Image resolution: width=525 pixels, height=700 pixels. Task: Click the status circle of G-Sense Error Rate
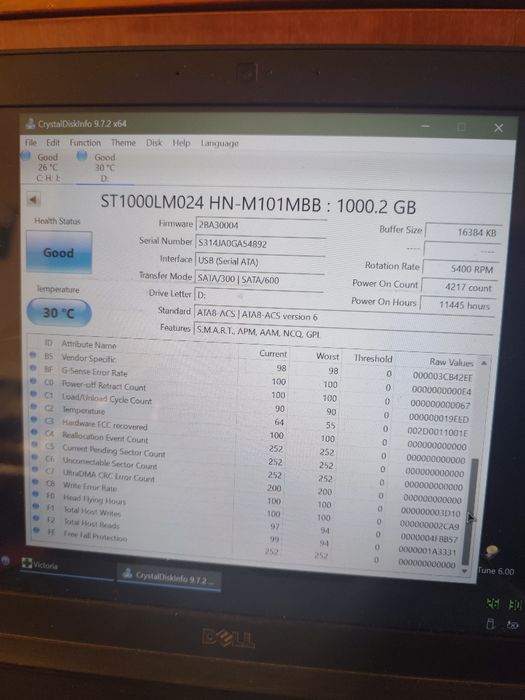tap(33, 368)
